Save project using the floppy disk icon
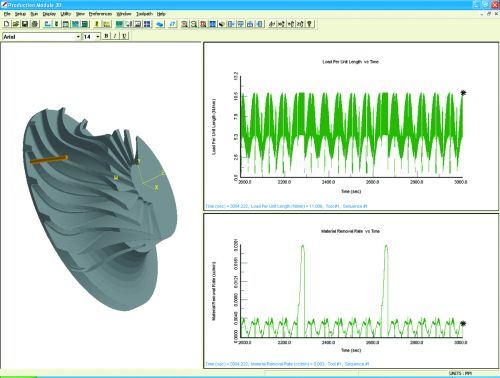This screenshot has width=500, height=378. tap(25, 24)
